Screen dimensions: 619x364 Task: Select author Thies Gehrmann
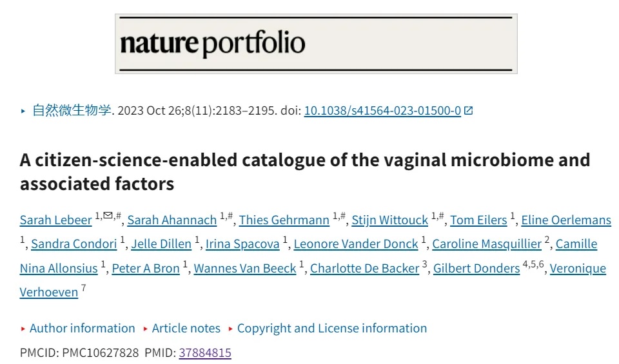284,220
